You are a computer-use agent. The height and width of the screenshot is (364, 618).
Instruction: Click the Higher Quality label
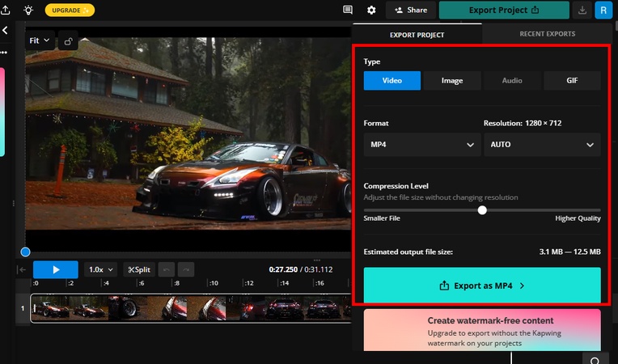pos(578,218)
